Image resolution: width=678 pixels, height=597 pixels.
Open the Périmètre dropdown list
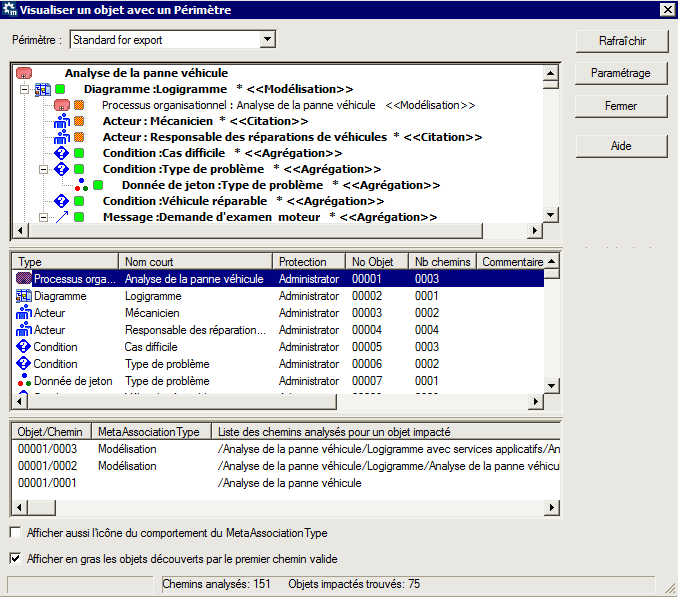point(266,40)
